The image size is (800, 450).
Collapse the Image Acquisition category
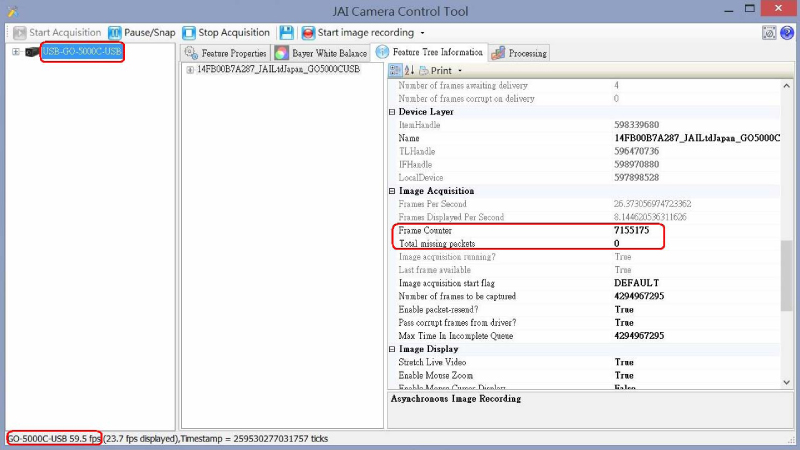(392, 191)
